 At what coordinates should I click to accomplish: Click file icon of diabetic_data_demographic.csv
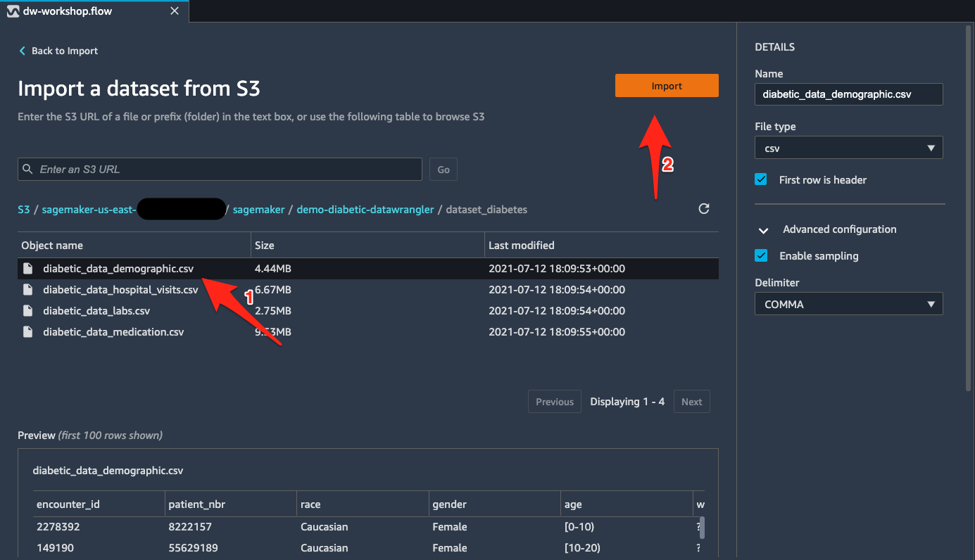click(x=28, y=268)
